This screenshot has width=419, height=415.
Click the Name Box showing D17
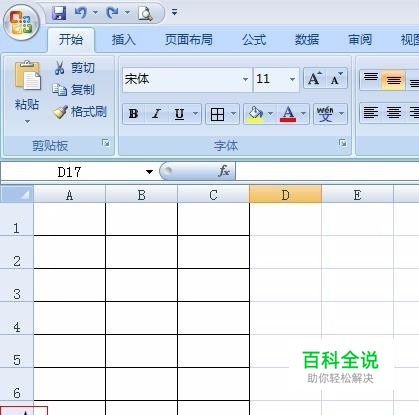[69, 172]
